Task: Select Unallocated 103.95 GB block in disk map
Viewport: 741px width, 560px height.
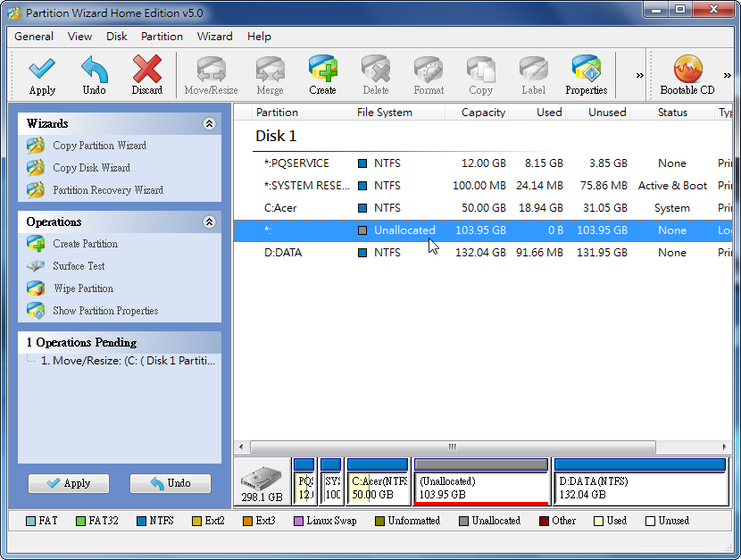Action: pyautogui.click(x=481, y=481)
